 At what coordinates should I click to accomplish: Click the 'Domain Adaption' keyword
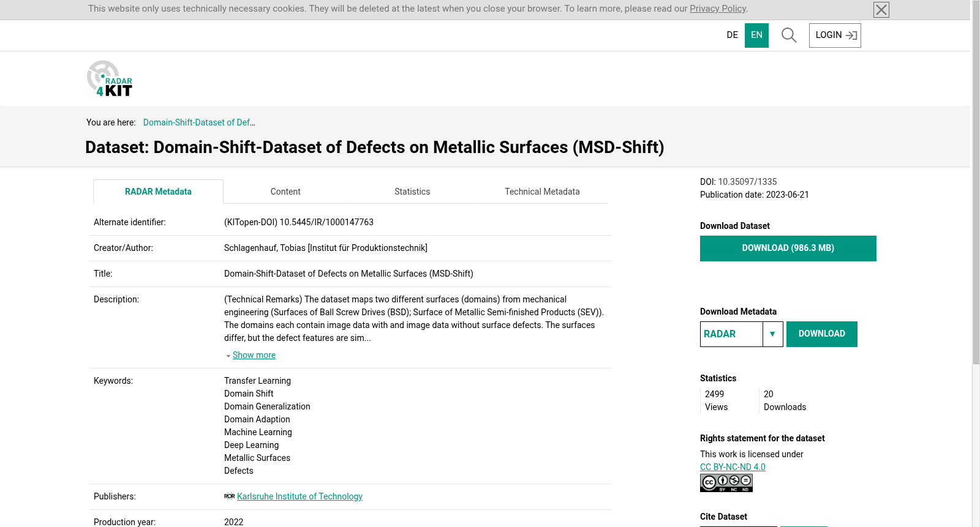pos(257,419)
